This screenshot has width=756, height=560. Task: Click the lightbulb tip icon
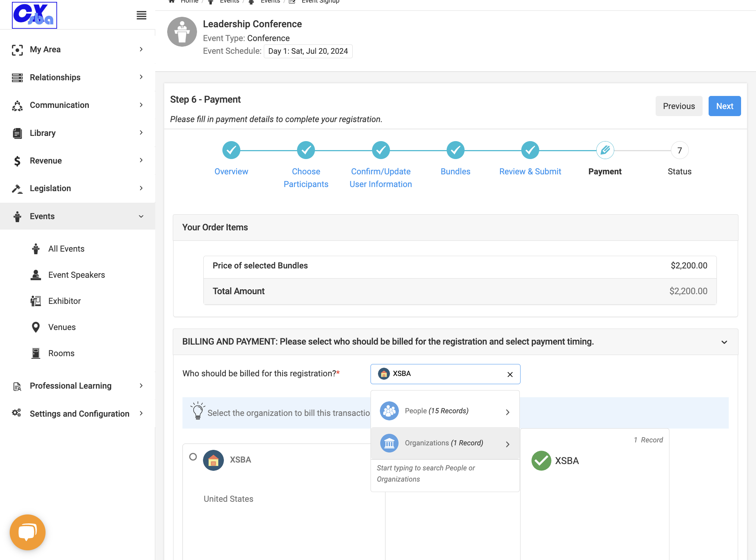[x=198, y=411]
